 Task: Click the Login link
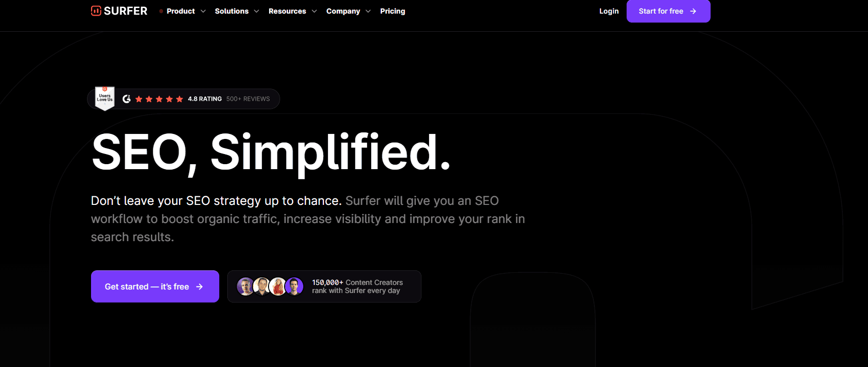point(609,11)
